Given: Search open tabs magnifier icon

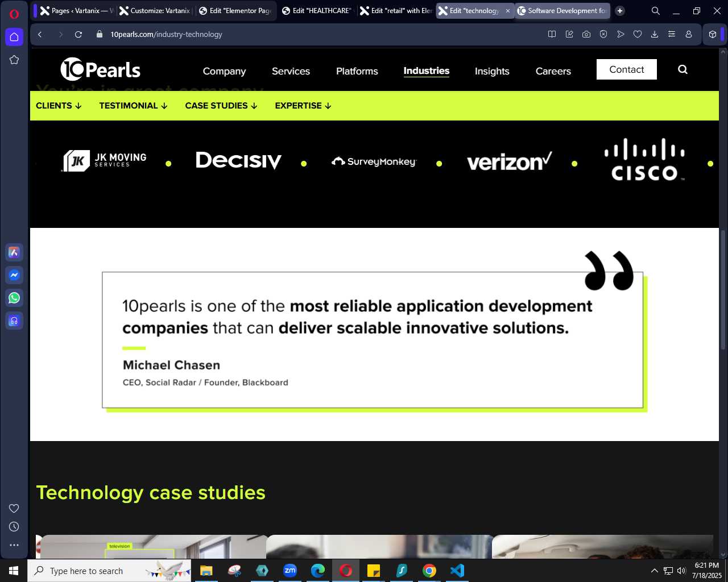Looking at the screenshot, I should (x=656, y=11).
